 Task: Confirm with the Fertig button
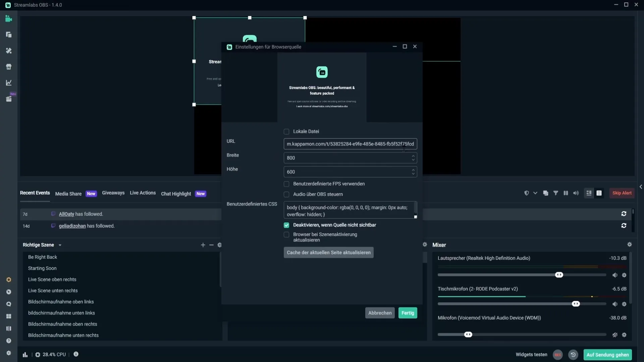(x=408, y=313)
